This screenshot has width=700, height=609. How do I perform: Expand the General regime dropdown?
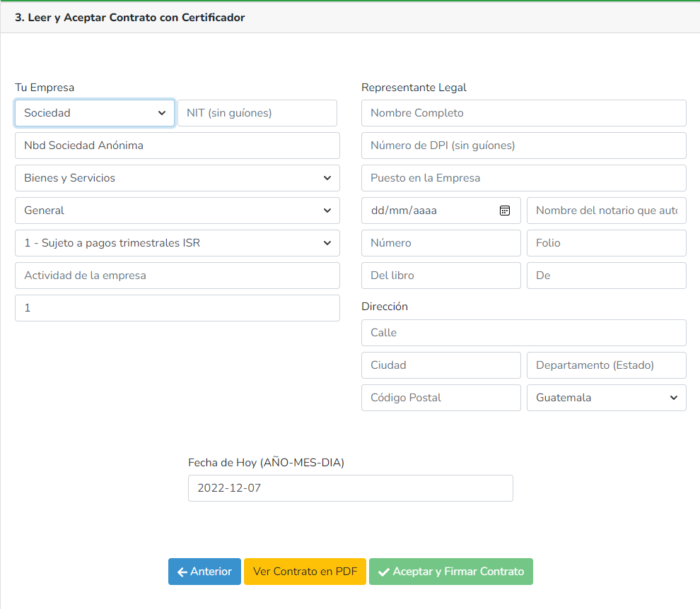pyautogui.click(x=177, y=211)
